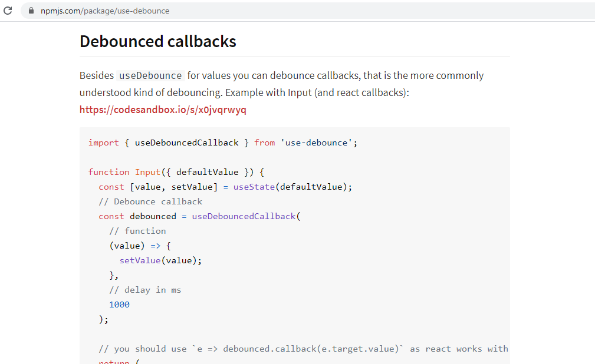Click the padlock site security icon
This screenshot has height=364, width=595.
click(31, 11)
